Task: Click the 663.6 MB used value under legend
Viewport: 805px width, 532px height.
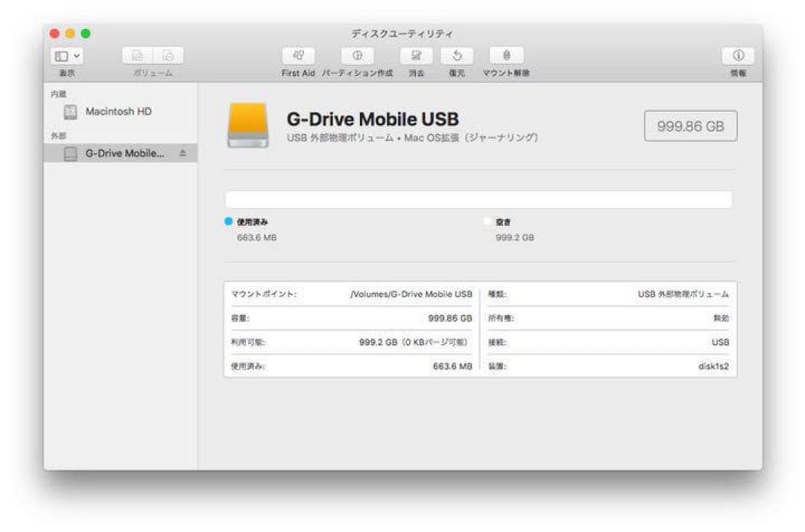Action: click(x=256, y=238)
